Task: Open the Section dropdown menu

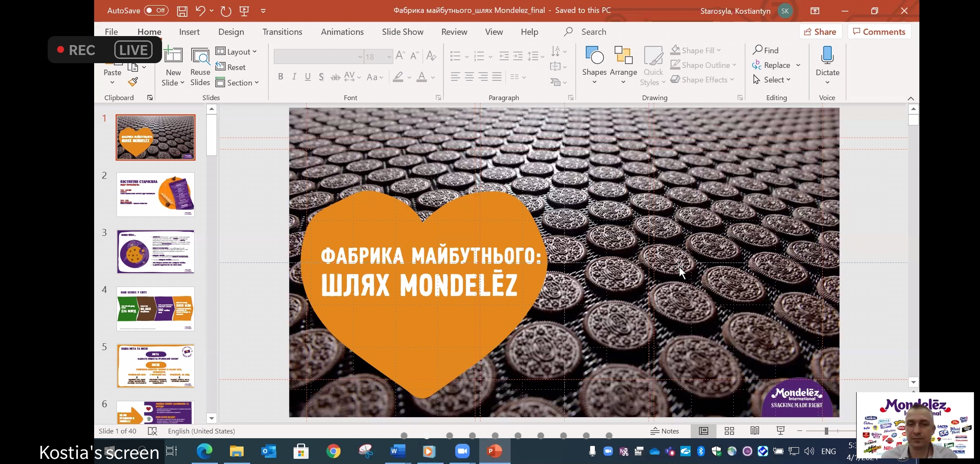Action: point(238,82)
